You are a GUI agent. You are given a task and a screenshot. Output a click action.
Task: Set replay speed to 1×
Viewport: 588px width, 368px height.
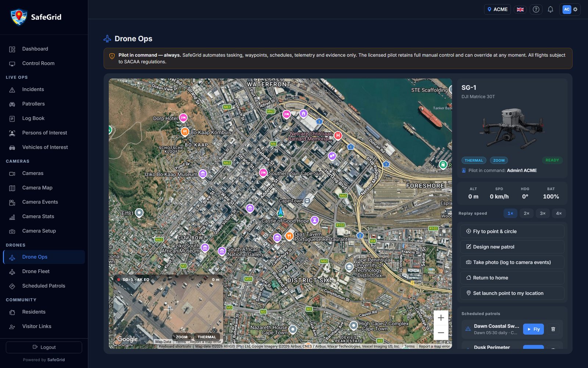(510, 213)
